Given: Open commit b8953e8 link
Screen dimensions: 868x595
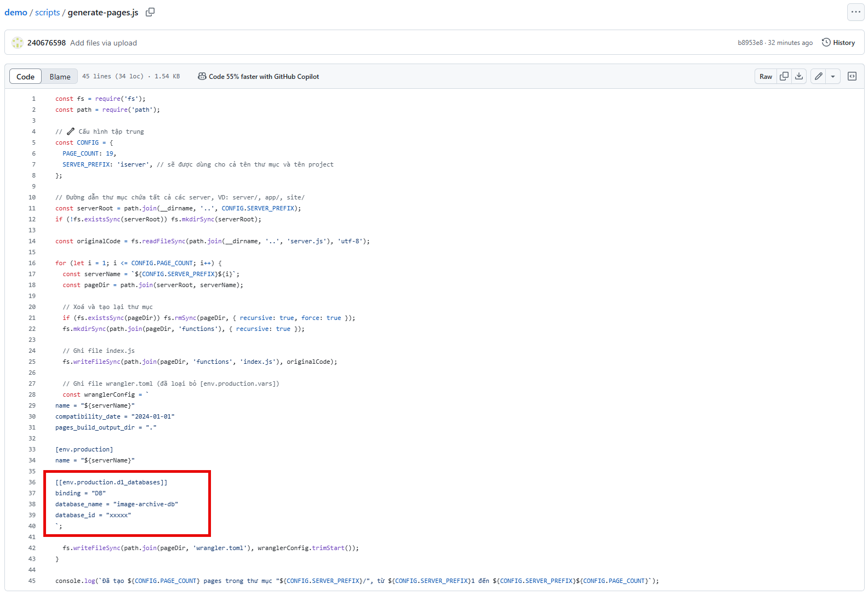Looking at the screenshot, I should pos(750,43).
